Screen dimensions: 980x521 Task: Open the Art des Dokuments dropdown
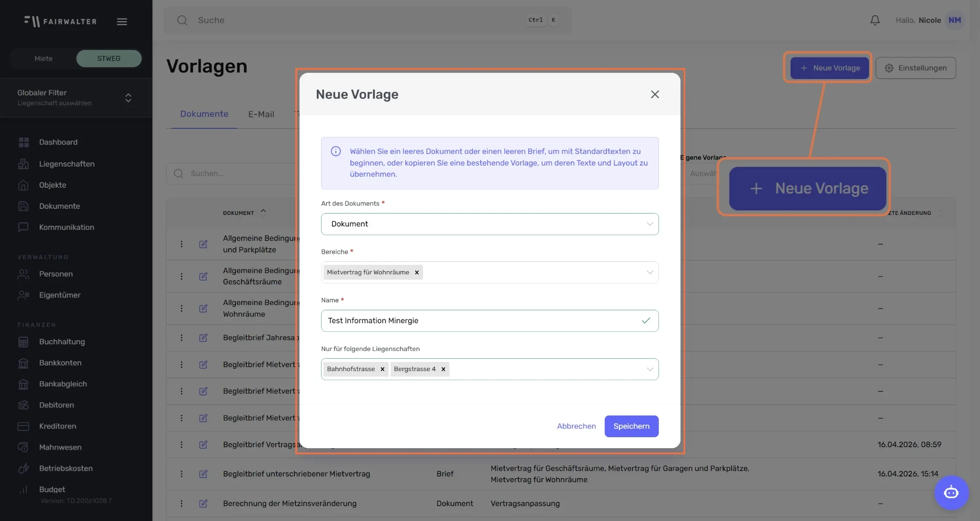490,224
